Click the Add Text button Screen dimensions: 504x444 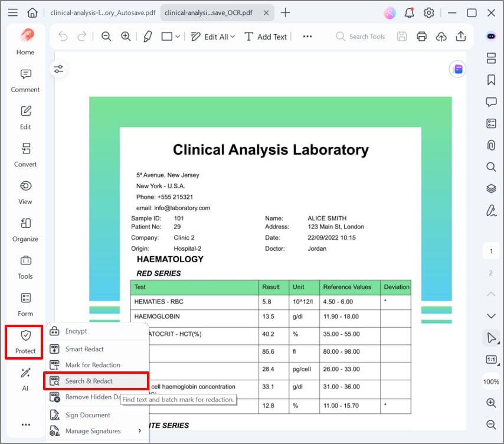click(x=266, y=37)
